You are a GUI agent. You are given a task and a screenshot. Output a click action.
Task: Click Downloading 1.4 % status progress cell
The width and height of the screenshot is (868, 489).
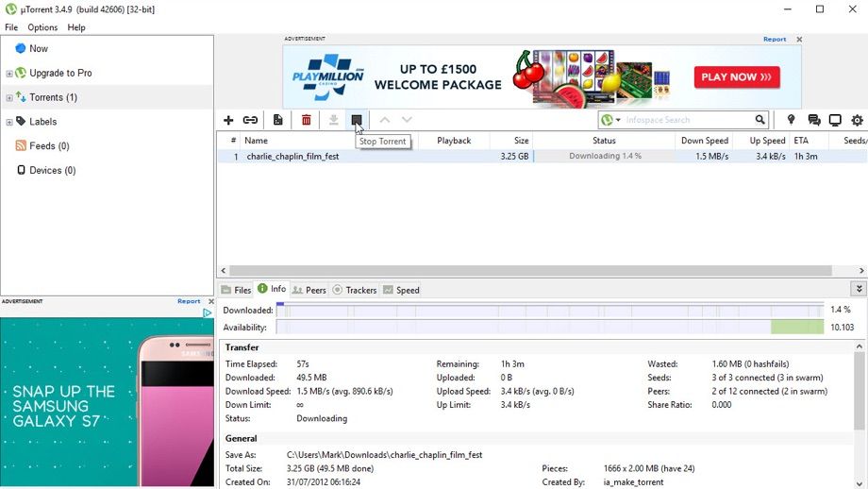(x=605, y=156)
